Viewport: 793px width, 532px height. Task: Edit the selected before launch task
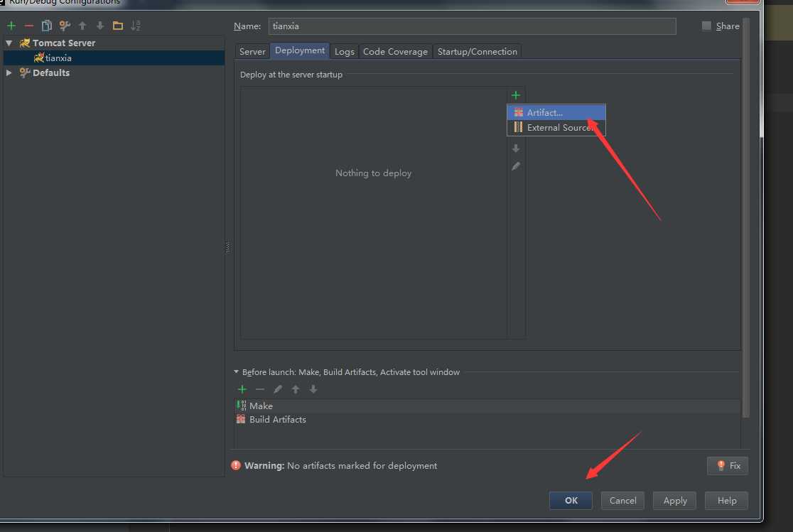tap(278, 389)
